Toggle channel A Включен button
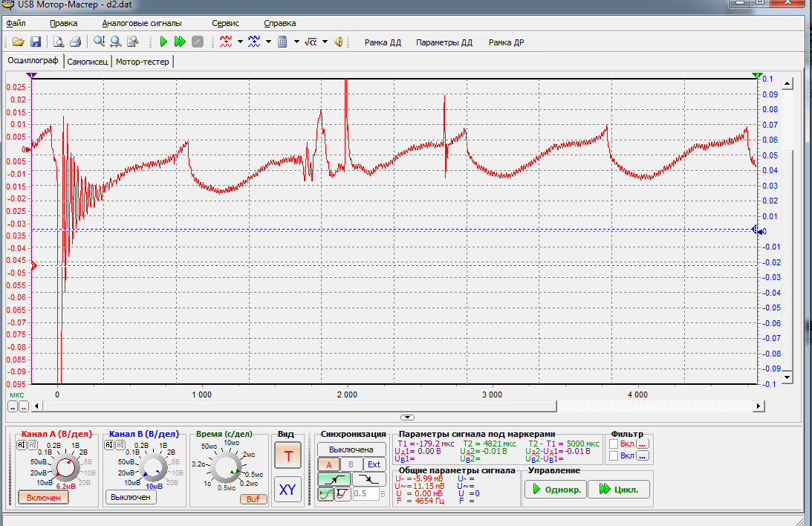This screenshot has width=812, height=526. (44, 498)
